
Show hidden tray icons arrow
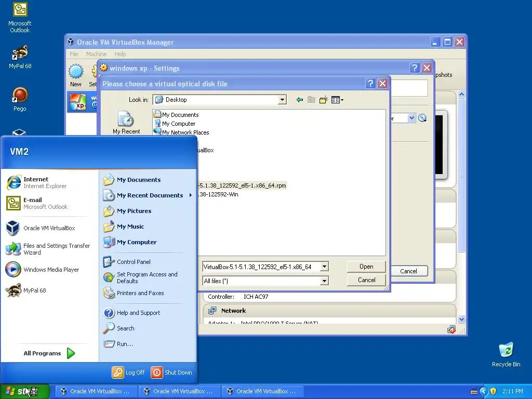(x=484, y=392)
